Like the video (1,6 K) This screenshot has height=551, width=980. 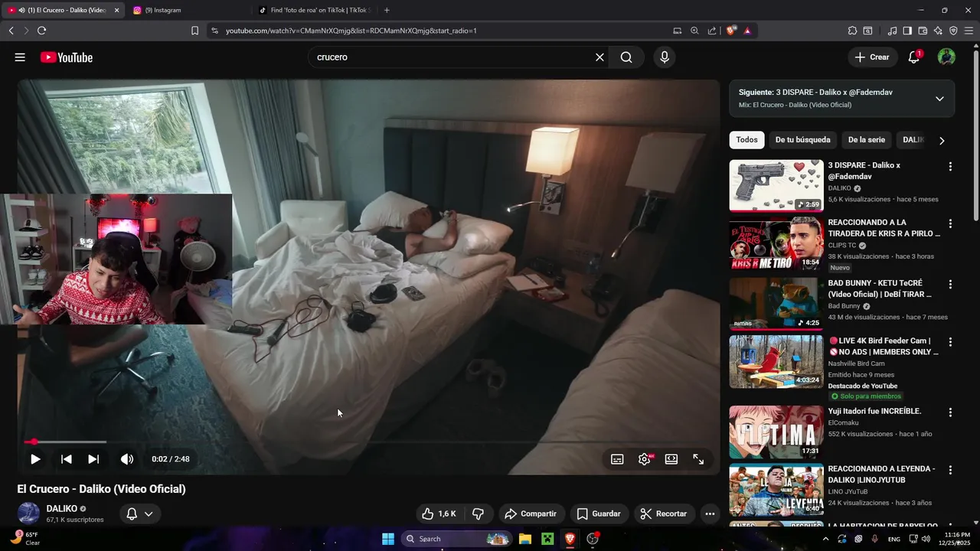point(439,514)
